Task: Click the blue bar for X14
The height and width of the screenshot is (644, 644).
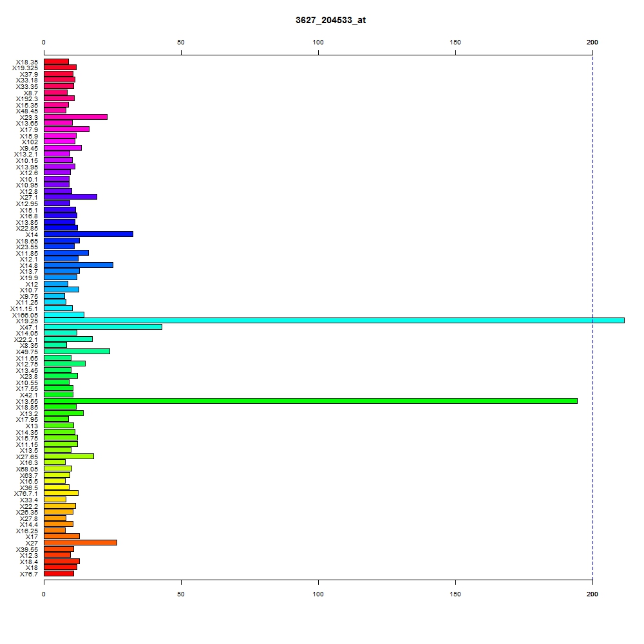Action: pyautogui.click(x=88, y=234)
